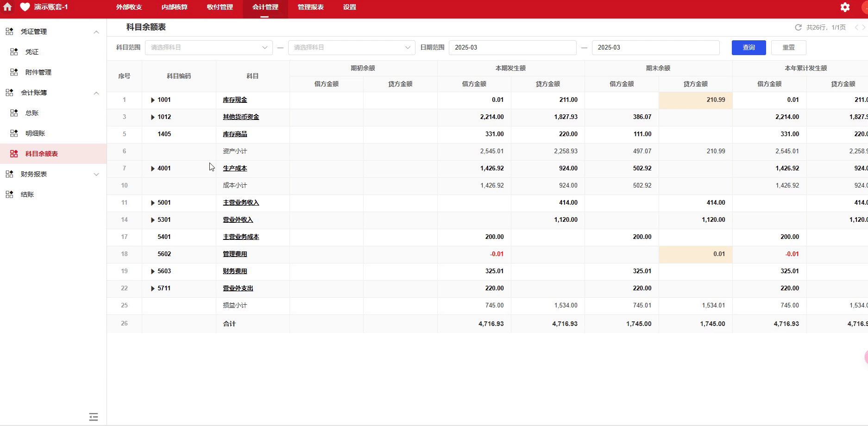Viewport: 868px width, 426px height.
Task: Click the 凭证 sidebar icon
Action: click(x=14, y=52)
